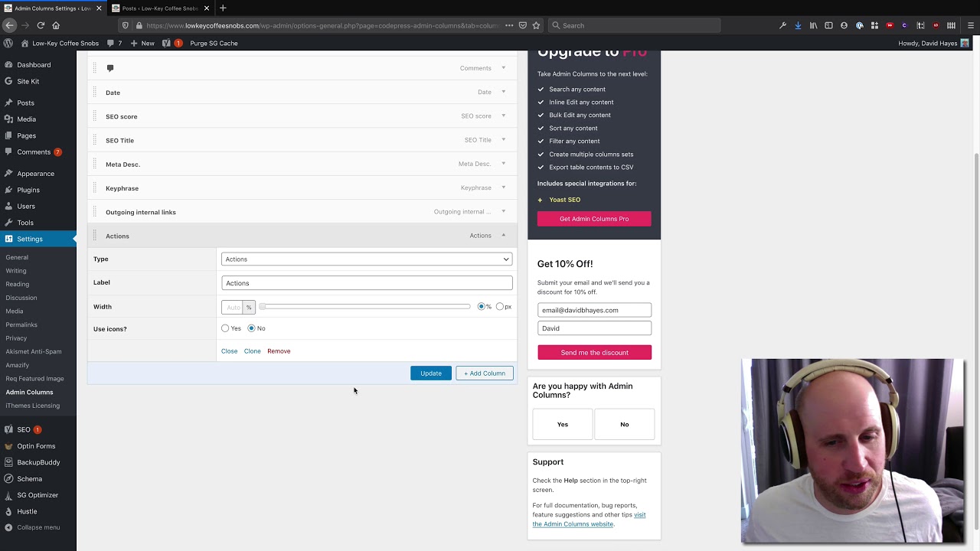Open the developer tools wrench icon
The width and height of the screenshot is (980, 551).
point(782,25)
